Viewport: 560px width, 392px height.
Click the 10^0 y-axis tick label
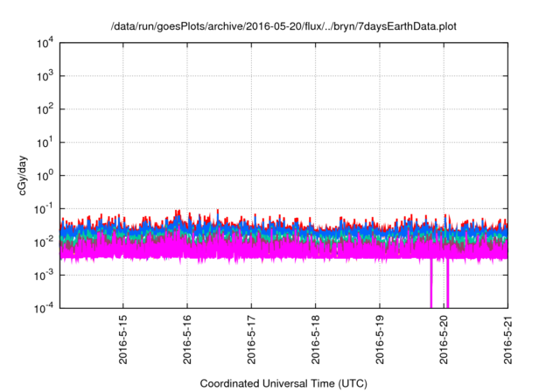click(x=45, y=176)
